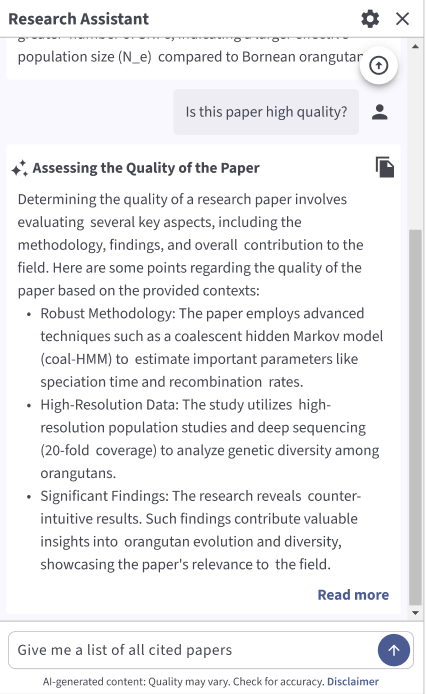Click the sparkle AI icon next to the heading
This screenshot has width=426, height=694.
(x=19, y=168)
